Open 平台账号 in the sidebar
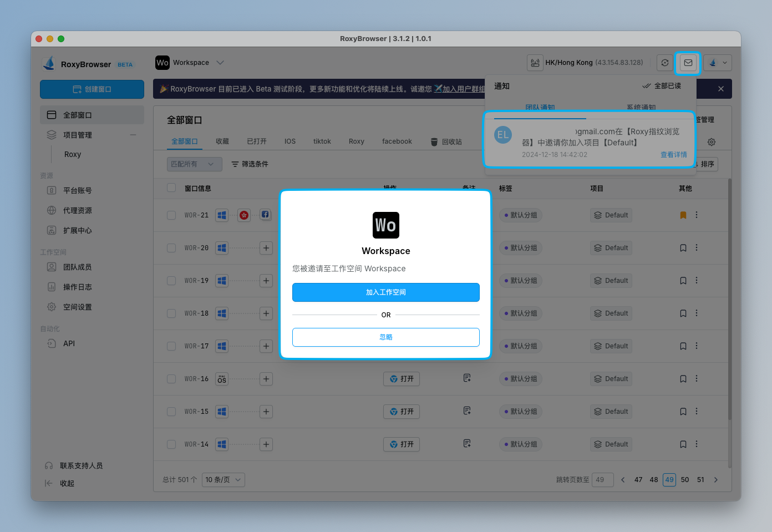This screenshot has width=772, height=532. (77, 190)
